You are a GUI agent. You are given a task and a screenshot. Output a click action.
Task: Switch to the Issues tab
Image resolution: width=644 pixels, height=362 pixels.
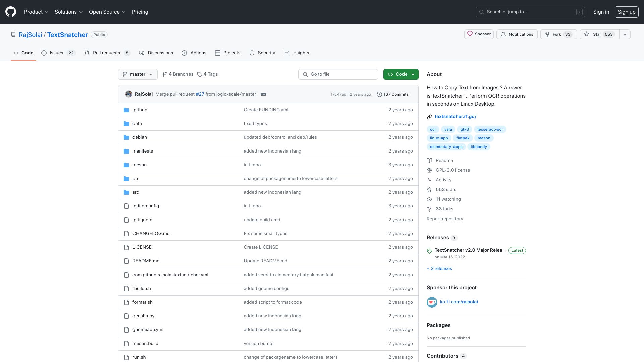tap(59, 53)
